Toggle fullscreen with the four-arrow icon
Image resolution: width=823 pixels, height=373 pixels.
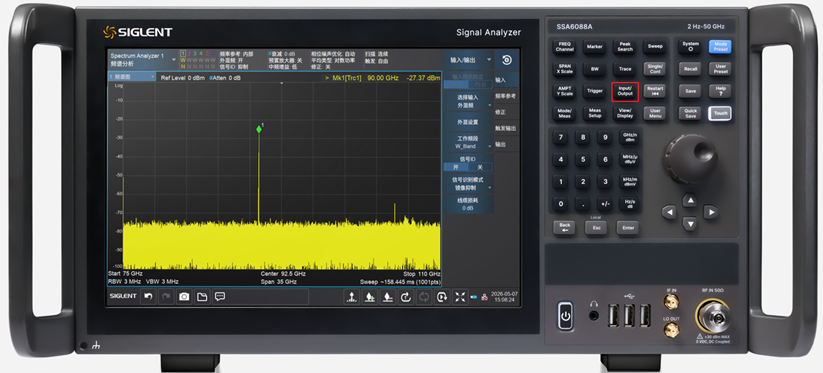point(460,297)
